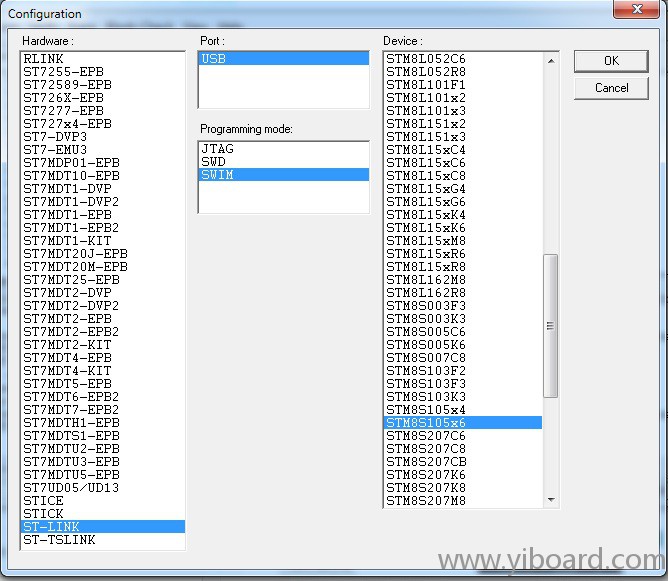Select ST7MDT25-EPB hardware
Viewport: 669px width, 581px height.
(x=103, y=280)
